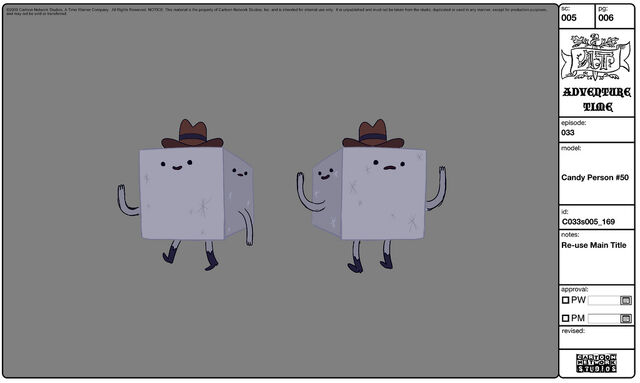The image size is (640, 383).
Task: Click the PM approval date field
Action: tap(604, 318)
